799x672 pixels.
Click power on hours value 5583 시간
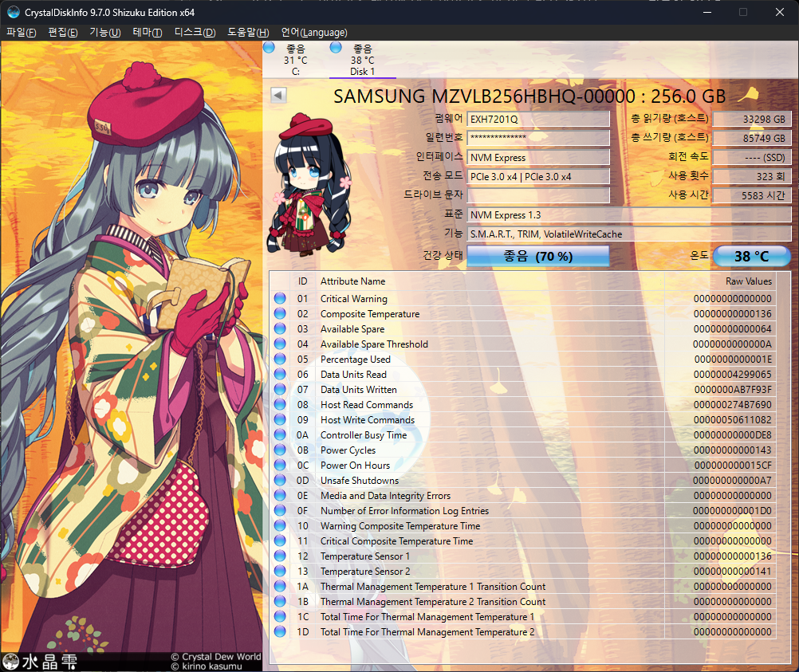tap(752, 195)
